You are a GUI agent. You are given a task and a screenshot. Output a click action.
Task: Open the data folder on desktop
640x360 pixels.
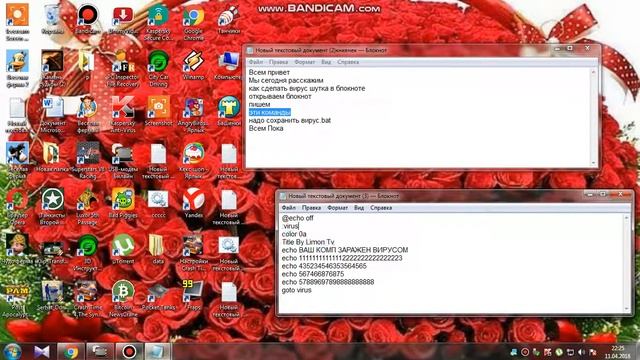coord(158,249)
